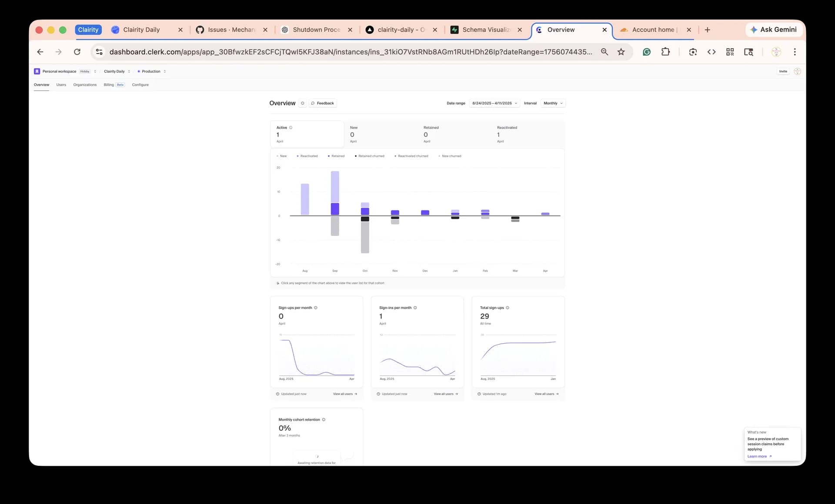The width and height of the screenshot is (835, 504).
Task: Open the Extensions puzzle menu
Action: (x=665, y=52)
